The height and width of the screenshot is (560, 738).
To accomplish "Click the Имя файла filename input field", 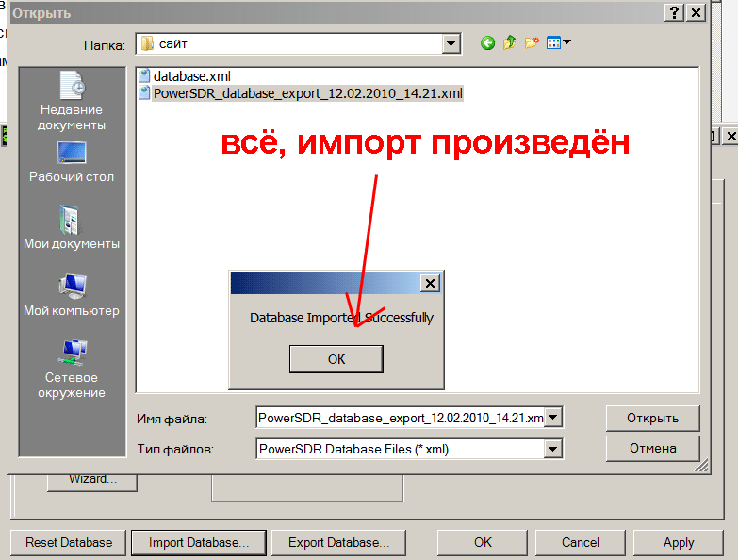I will (401, 418).
